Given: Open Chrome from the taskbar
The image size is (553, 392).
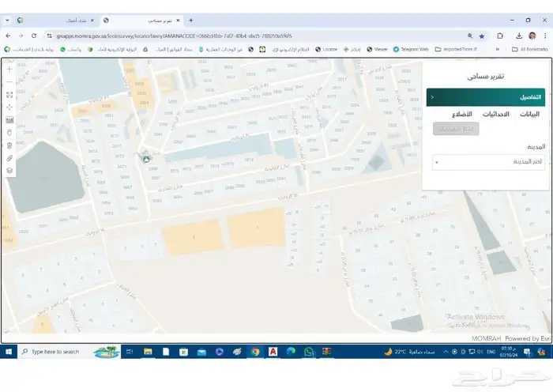Looking at the screenshot, I should click(x=255, y=352).
